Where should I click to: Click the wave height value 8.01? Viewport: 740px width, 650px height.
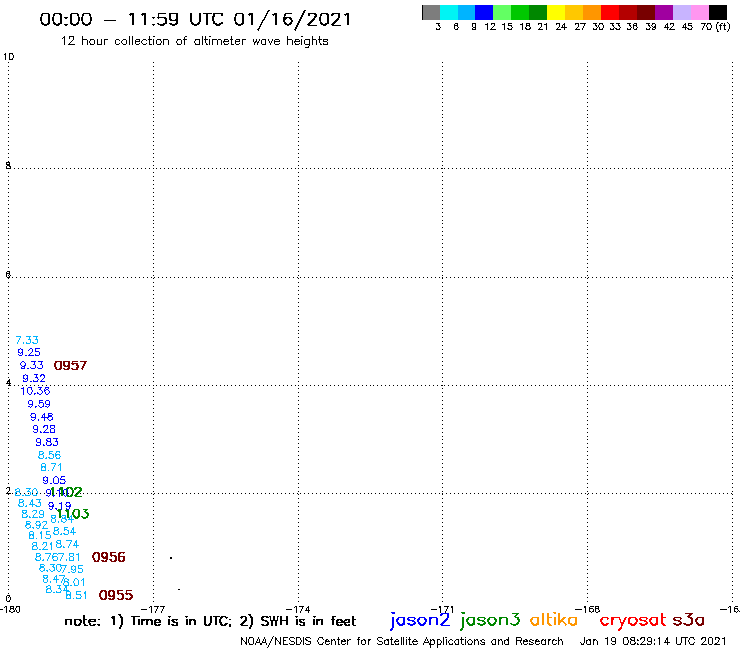(75, 583)
